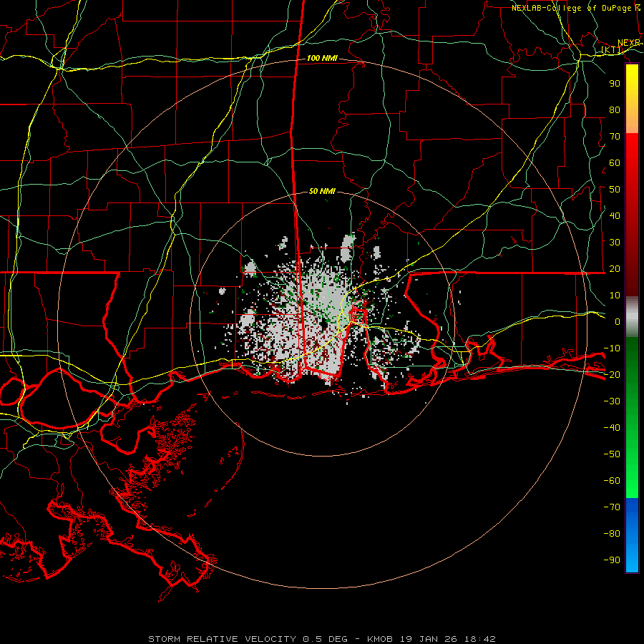Click the 10 value on velocity scale
The image size is (644, 644).
coord(615,296)
